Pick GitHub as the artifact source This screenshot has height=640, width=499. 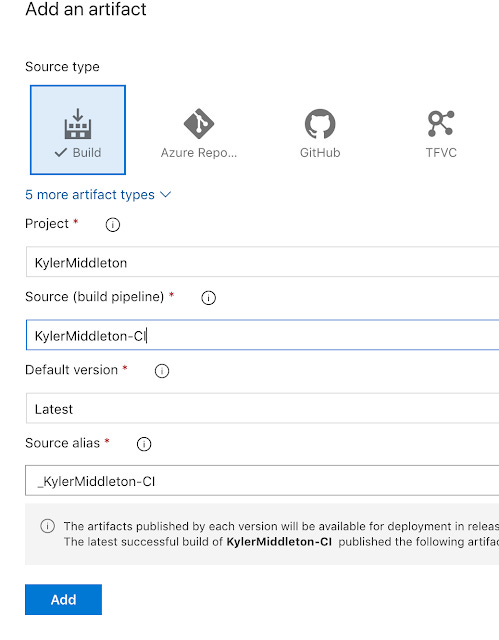tap(320, 133)
